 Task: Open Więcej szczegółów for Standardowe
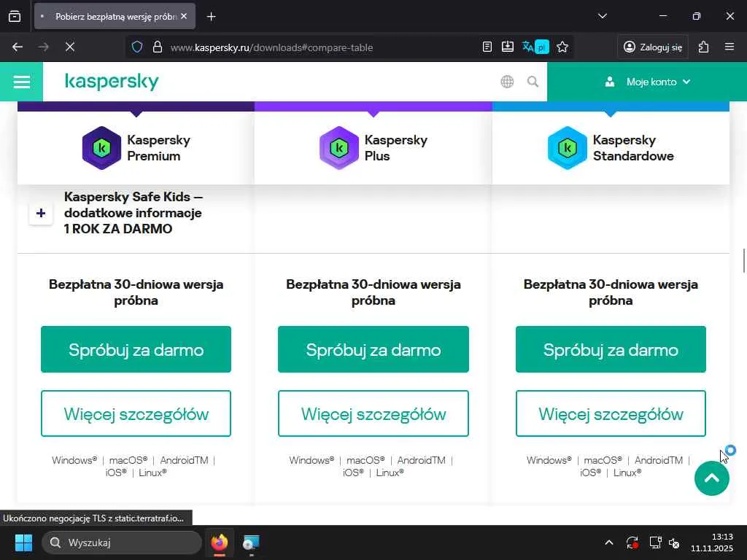coord(611,414)
